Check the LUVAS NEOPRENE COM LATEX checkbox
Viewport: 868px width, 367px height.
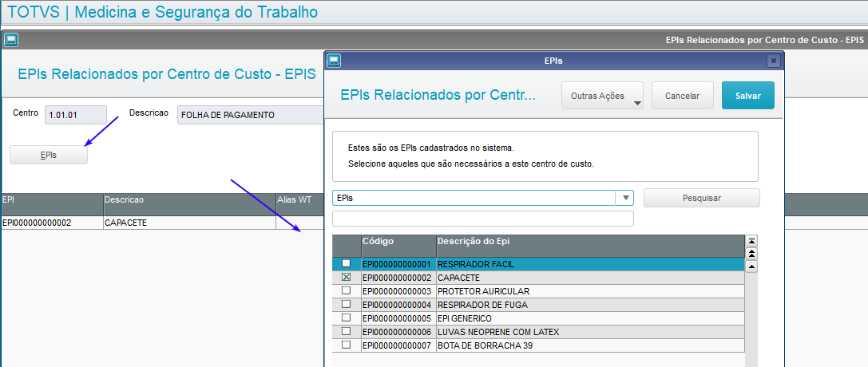coord(346,331)
